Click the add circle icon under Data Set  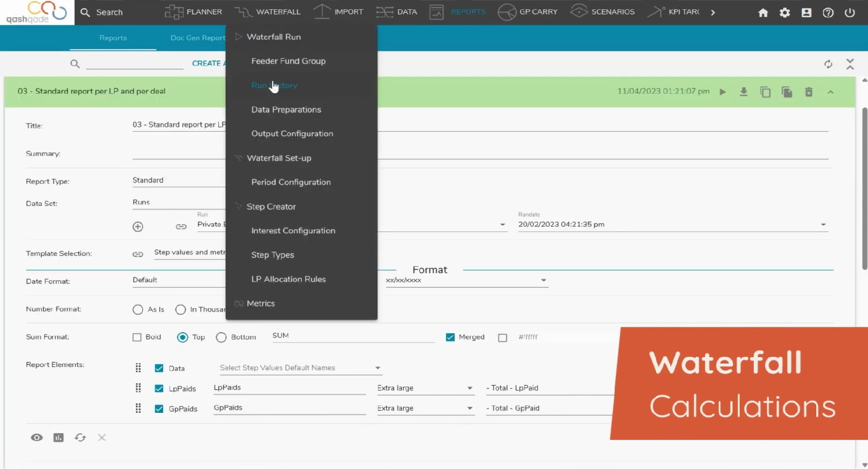[138, 227]
